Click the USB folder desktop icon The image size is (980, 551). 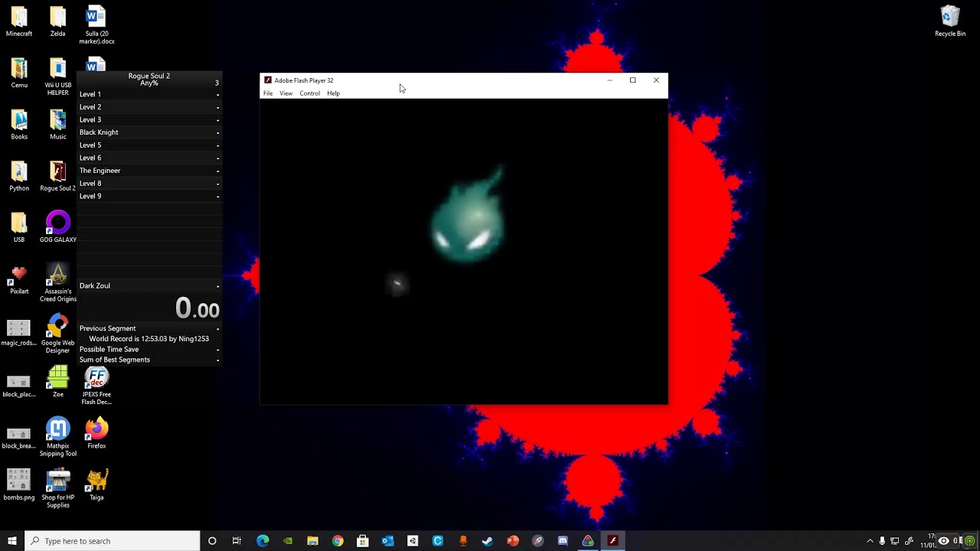19,227
